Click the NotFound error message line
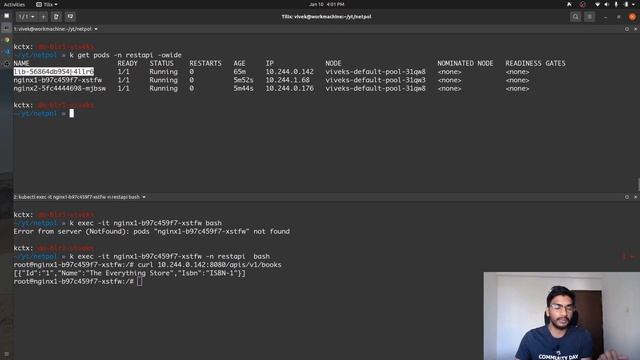 click(151, 231)
